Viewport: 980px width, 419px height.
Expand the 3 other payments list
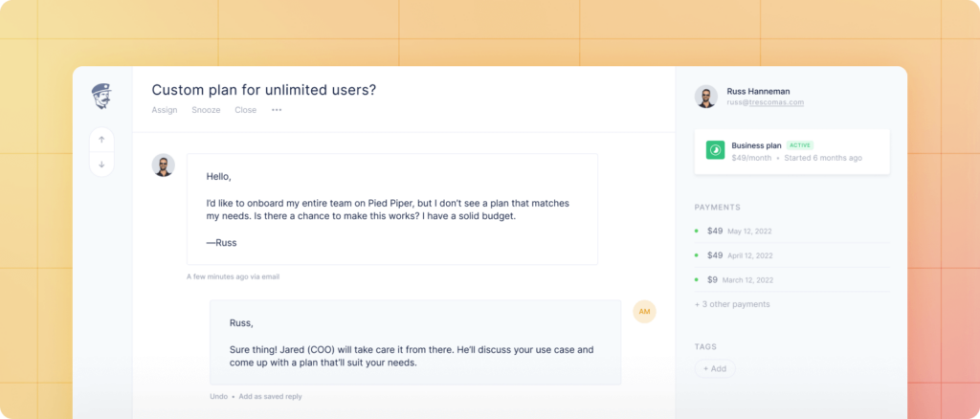coord(732,304)
